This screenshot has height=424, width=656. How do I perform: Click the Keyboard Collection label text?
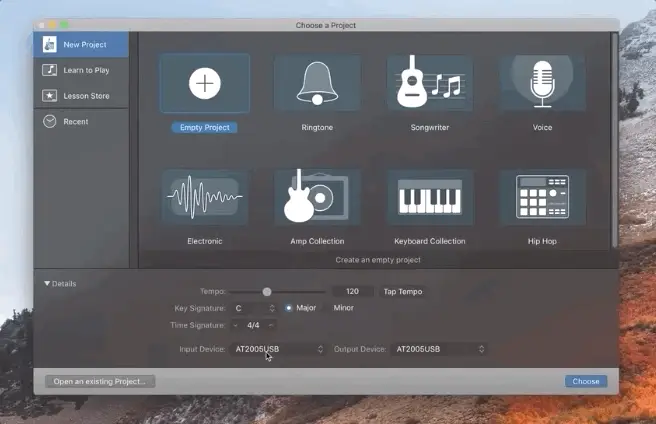click(430, 241)
